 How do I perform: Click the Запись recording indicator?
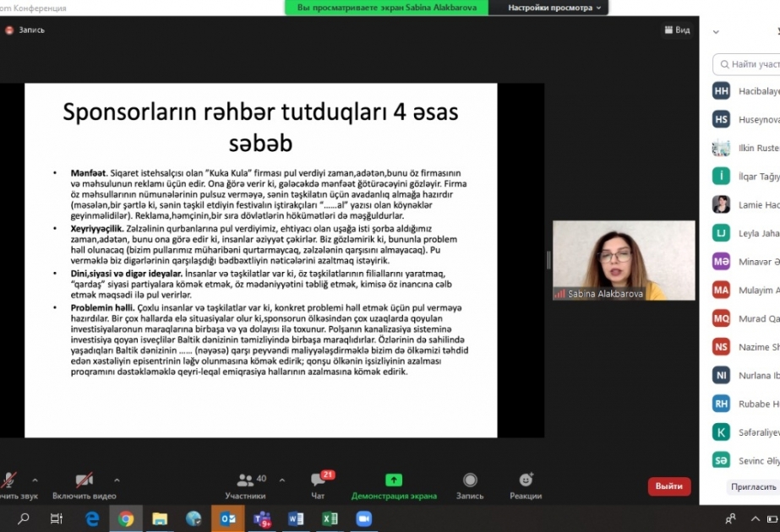click(25, 30)
